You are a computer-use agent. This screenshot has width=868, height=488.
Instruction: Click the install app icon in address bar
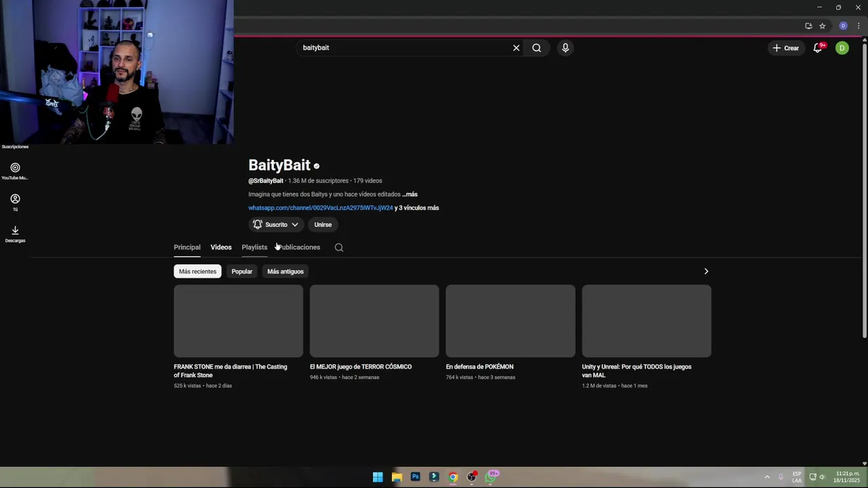(808, 26)
